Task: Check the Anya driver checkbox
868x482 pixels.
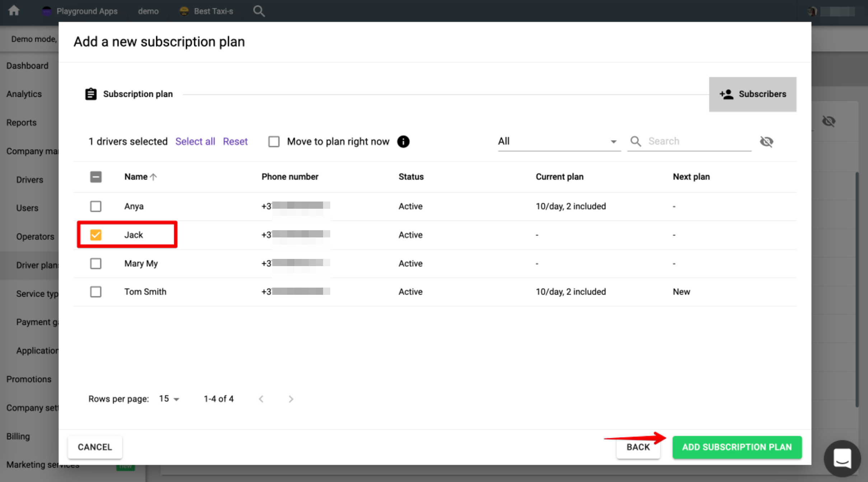Action: click(x=95, y=206)
